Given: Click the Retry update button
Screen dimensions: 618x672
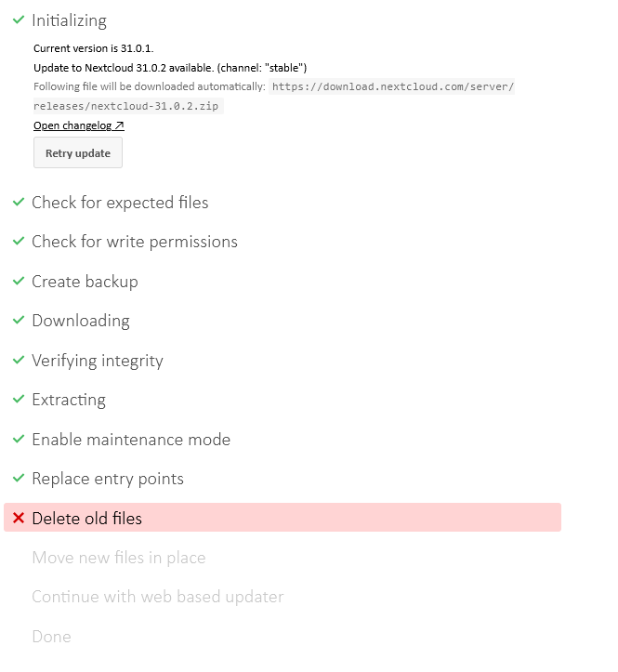Looking at the screenshot, I should coord(78,153).
